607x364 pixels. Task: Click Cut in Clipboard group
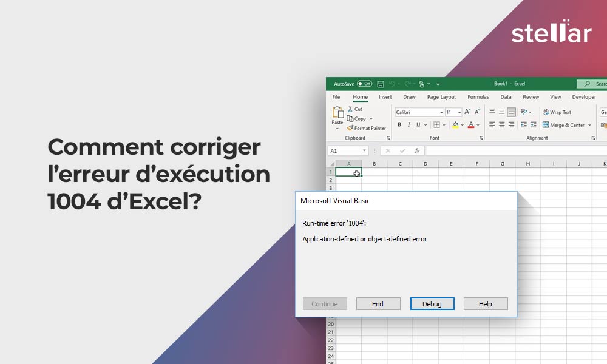(x=354, y=109)
